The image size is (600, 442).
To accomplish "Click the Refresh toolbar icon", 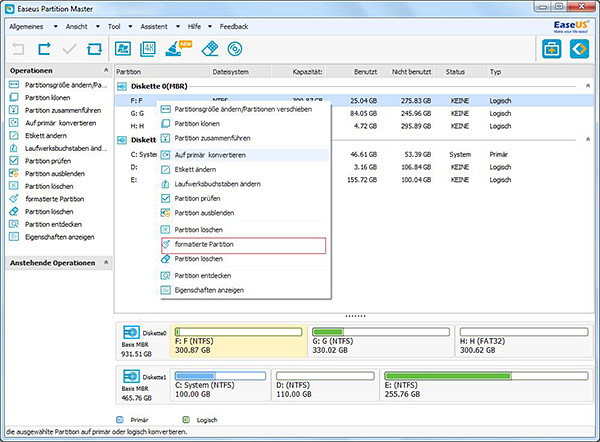I will coord(95,49).
